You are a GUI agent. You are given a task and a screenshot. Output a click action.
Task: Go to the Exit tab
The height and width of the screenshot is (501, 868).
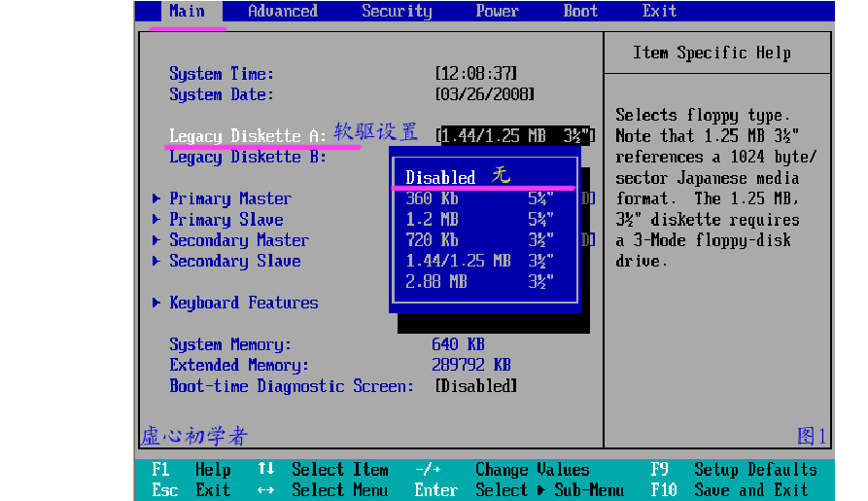(x=659, y=11)
